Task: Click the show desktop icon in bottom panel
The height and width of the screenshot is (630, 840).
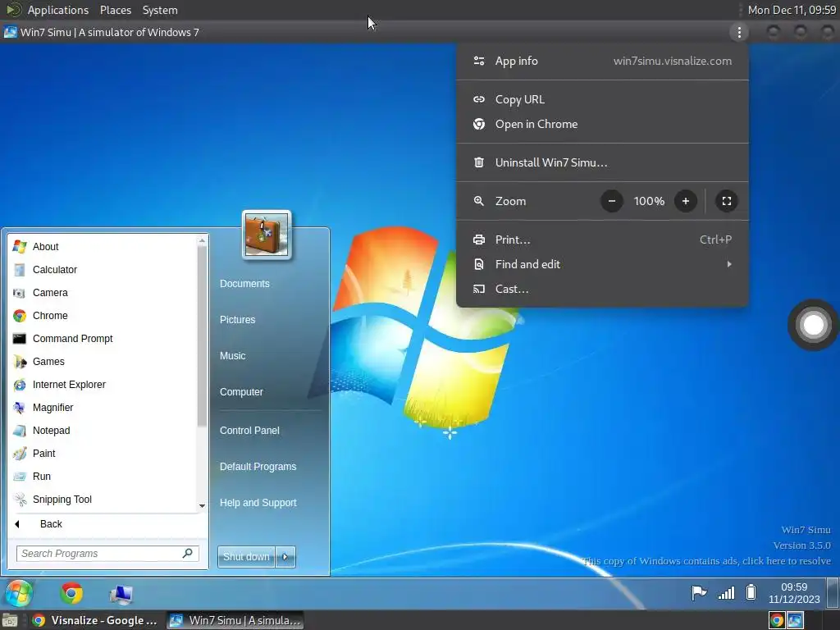Action: (x=10, y=620)
